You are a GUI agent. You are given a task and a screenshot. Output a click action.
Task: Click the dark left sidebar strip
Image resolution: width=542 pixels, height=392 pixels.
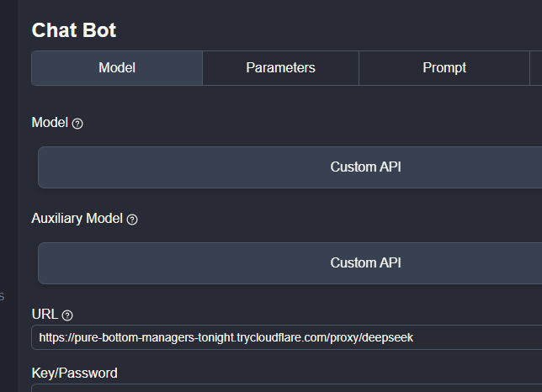pos(8,168)
